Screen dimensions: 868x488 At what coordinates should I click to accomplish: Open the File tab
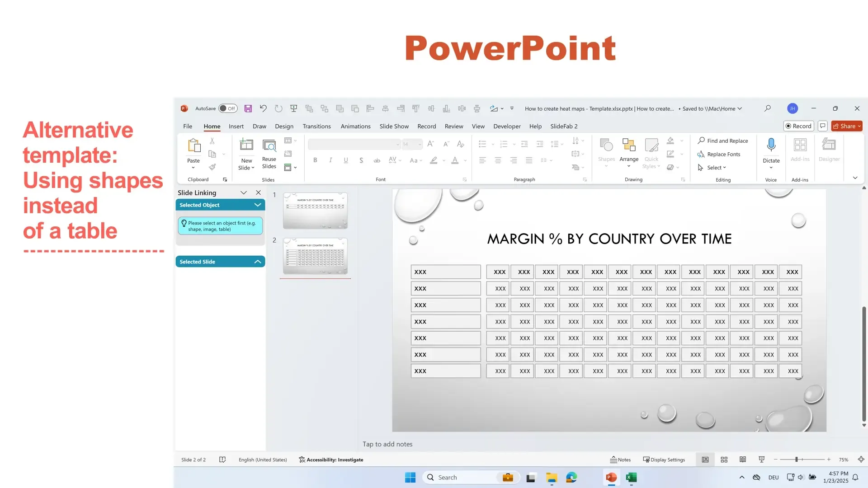coord(188,126)
